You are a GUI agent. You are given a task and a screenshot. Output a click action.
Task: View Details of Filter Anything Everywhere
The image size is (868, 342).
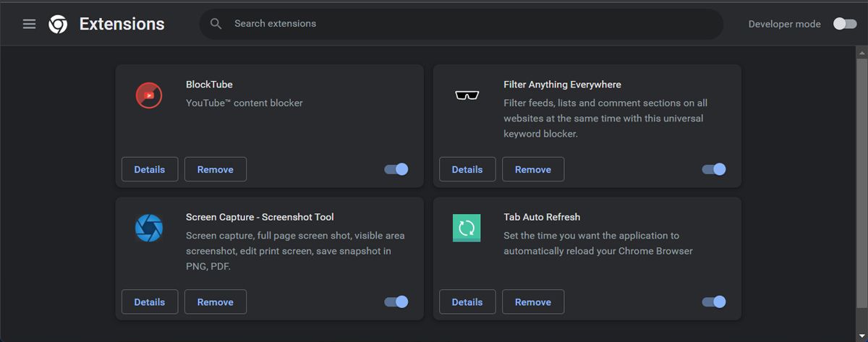(467, 169)
